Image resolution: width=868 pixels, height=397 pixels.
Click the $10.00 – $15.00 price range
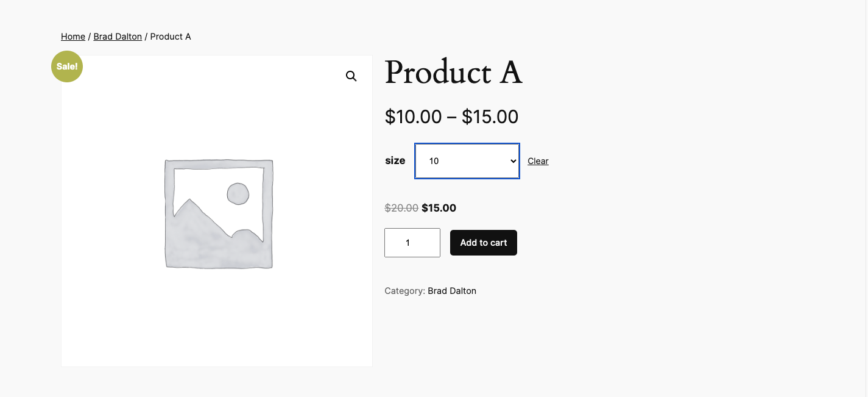pos(451,116)
